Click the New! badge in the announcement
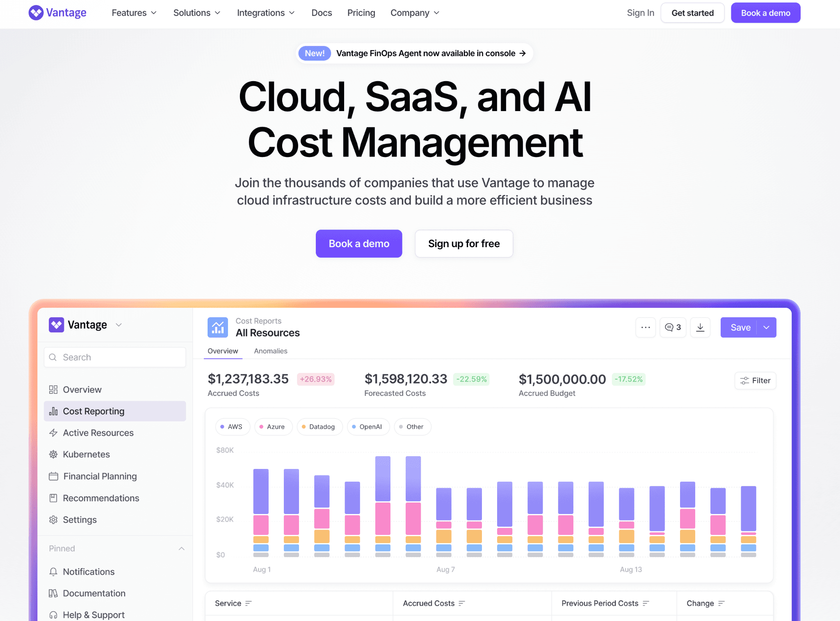Screen dimensions: 840x621 tap(315, 53)
